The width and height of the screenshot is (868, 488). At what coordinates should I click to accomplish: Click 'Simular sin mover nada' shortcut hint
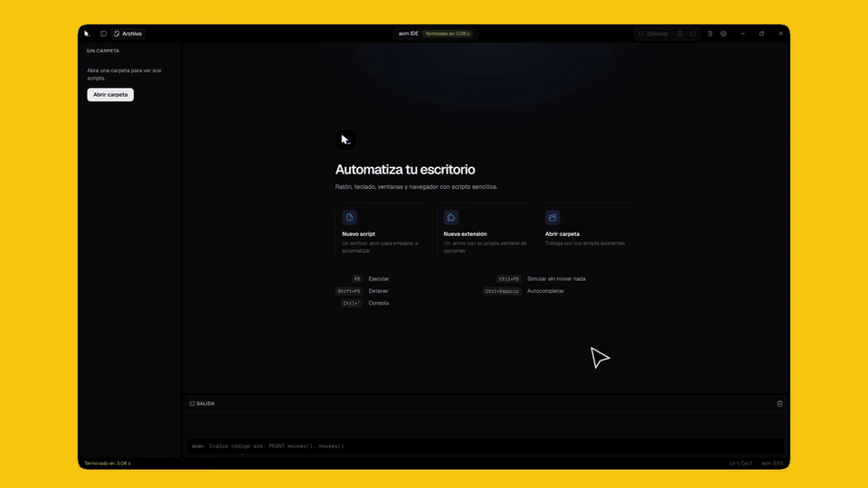[541, 279]
